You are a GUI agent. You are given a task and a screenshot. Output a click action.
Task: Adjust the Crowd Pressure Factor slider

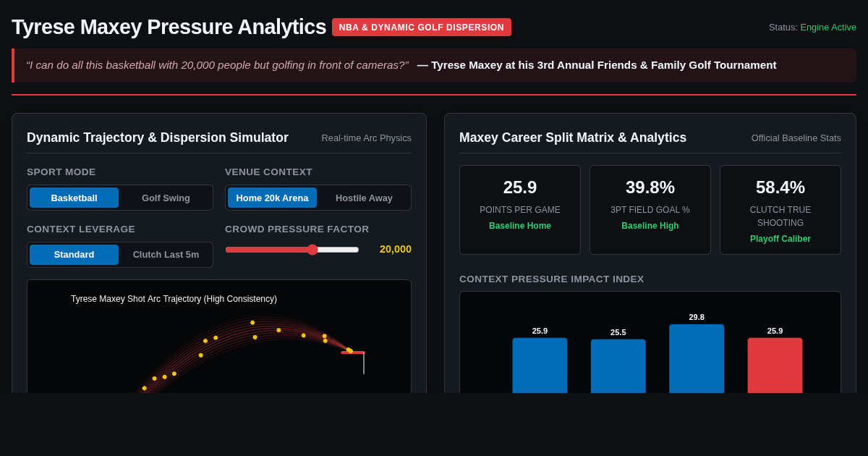pyautogui.click(x=292, y=250)
